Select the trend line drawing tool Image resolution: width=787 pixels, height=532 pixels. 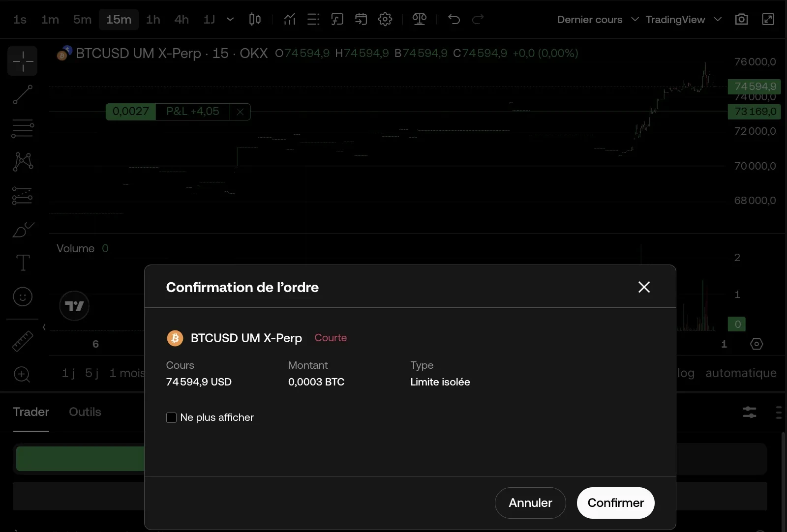pyautogui.click(x=23, y=94)
